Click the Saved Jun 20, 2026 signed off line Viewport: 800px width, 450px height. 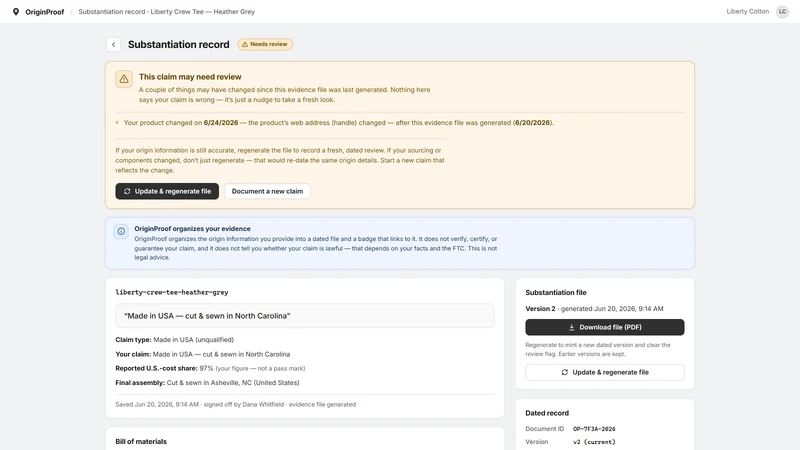pos(236,405)
